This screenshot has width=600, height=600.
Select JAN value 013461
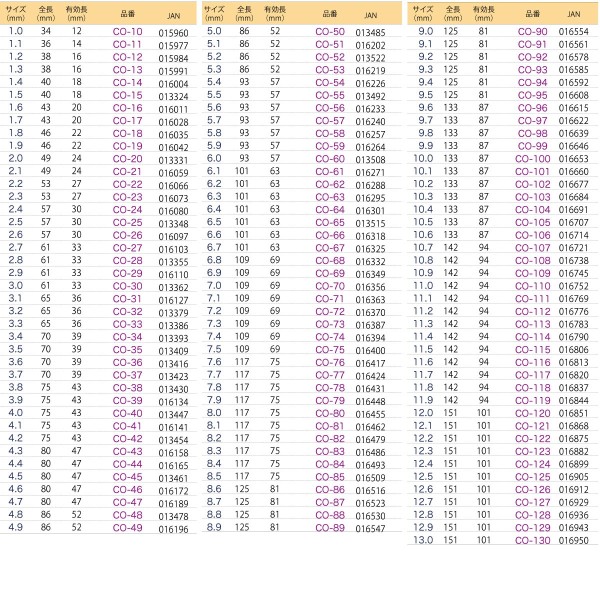click(173, 478)
